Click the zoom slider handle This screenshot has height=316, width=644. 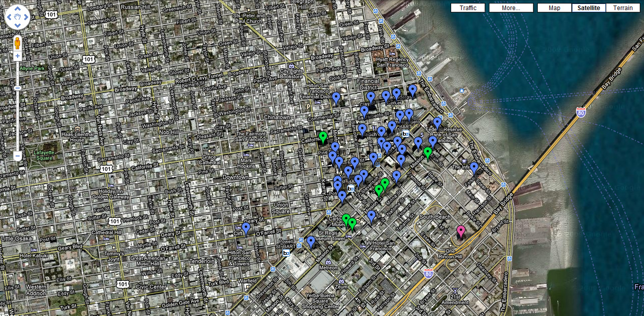click(18, 88)
